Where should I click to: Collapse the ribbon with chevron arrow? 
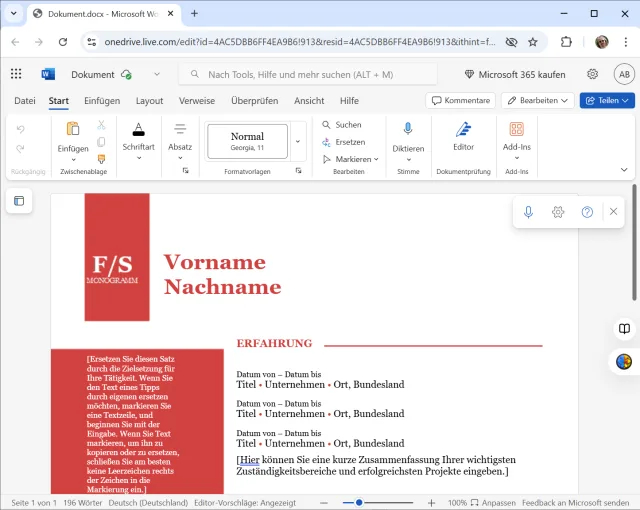(624, 170)
